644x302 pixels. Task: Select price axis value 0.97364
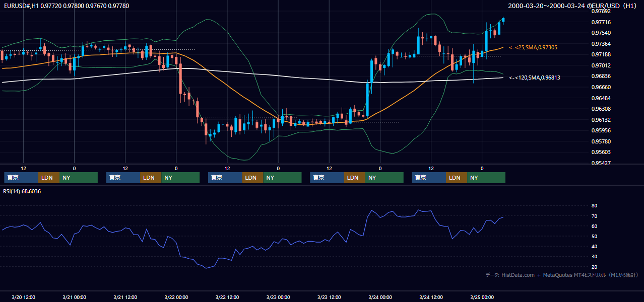click(601, 44)
